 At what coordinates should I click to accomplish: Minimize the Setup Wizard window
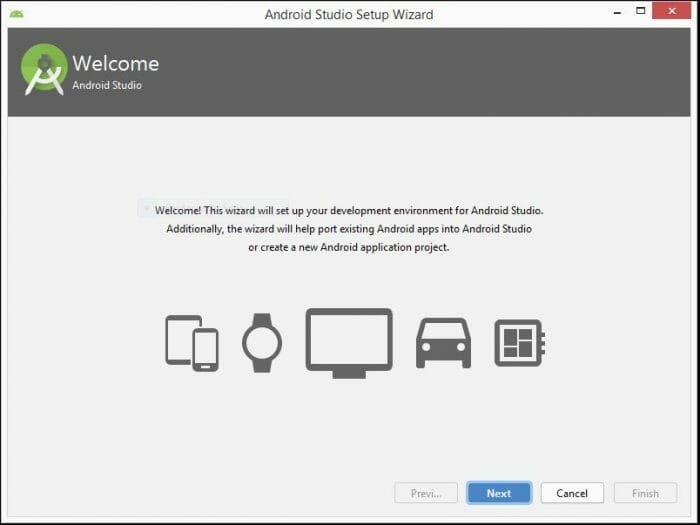pos(617,12)
